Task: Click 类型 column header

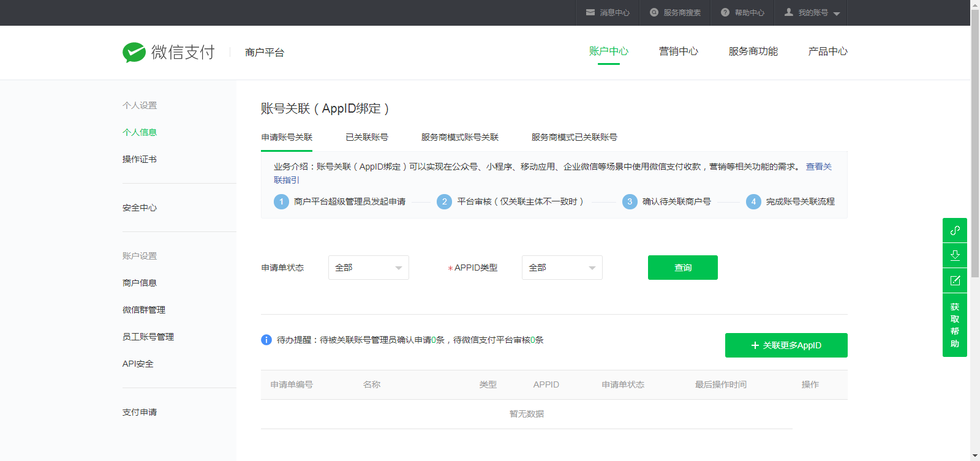Action: tap(488, 384)
